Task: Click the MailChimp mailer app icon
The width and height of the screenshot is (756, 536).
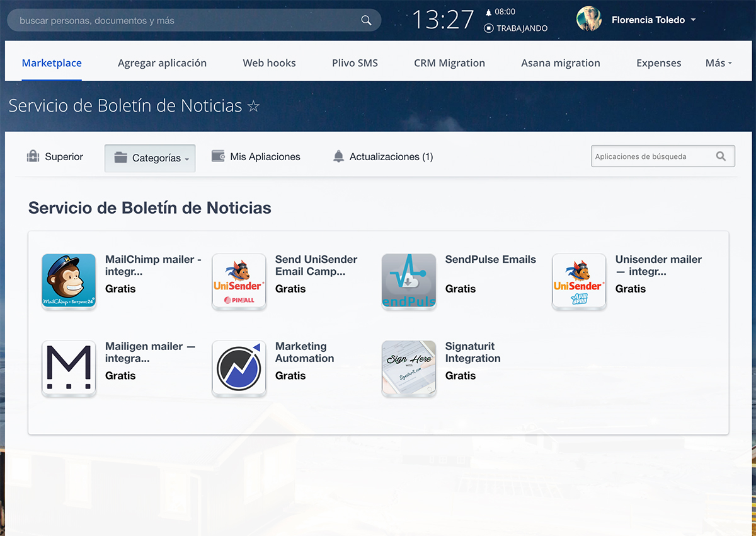Action: [x=69, y=281]
